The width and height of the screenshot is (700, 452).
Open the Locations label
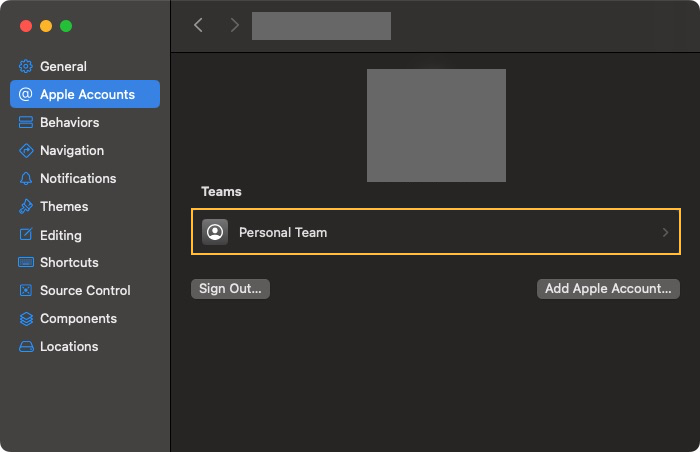click(69, 347)
